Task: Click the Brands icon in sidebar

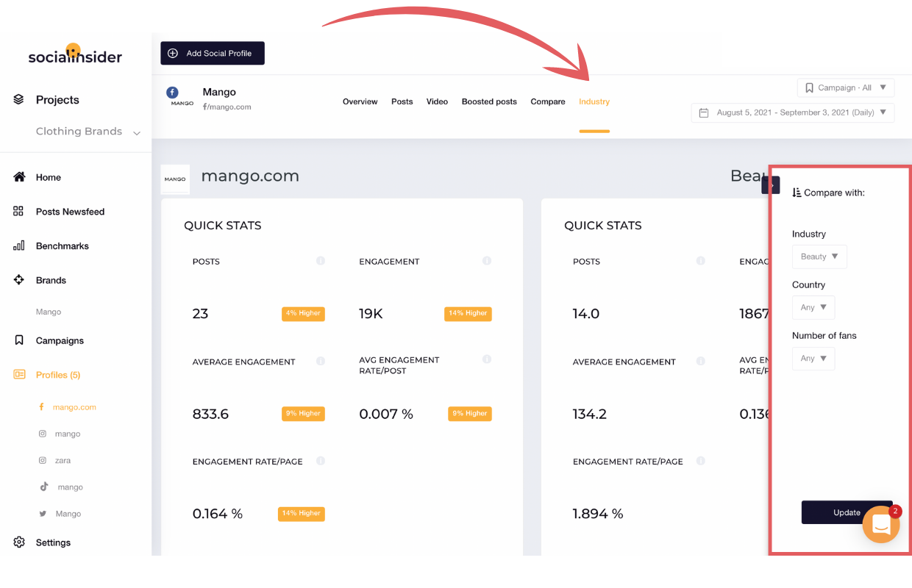Action: 18,280
